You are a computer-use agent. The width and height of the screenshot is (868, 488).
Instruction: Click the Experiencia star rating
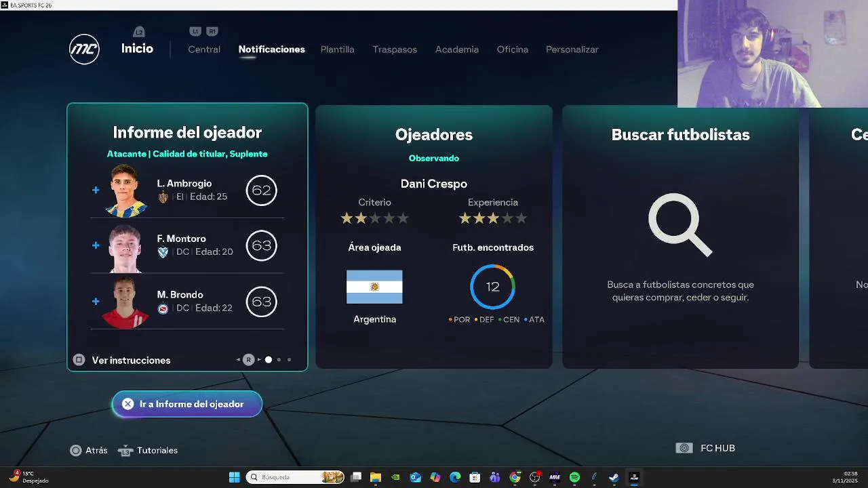click(x=493, y=218)
